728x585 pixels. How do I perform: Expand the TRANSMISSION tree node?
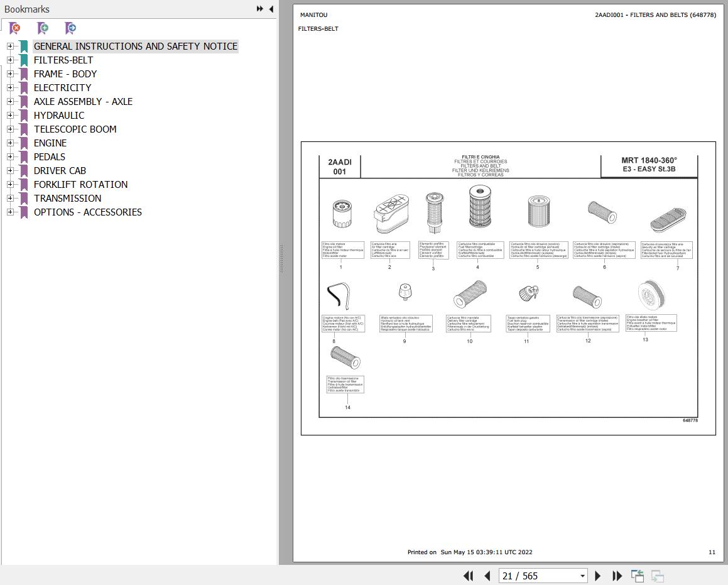point(10,199)
